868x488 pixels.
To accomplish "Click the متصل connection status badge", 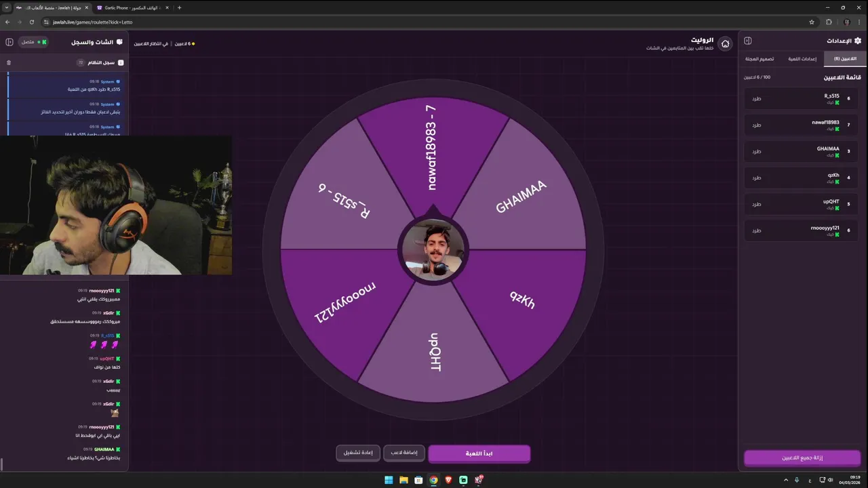I will (33, 42).
